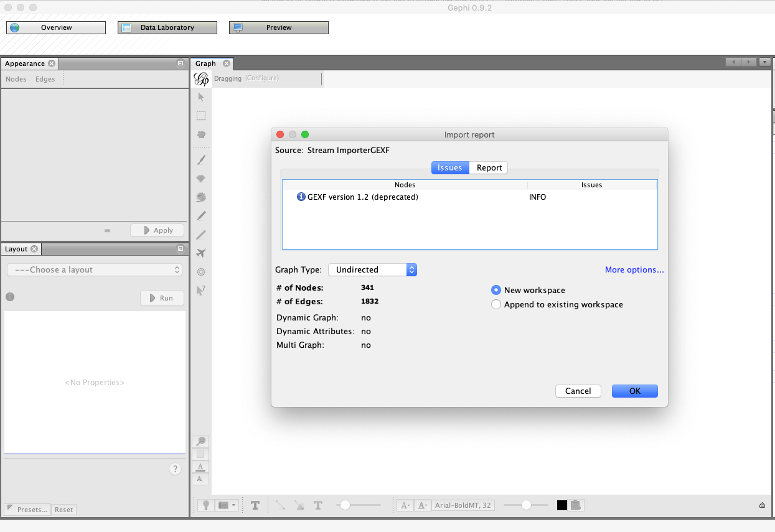The image size is (775, 532).
Task: Click Cancel in Import report
Action: click(x=578, y=391)
